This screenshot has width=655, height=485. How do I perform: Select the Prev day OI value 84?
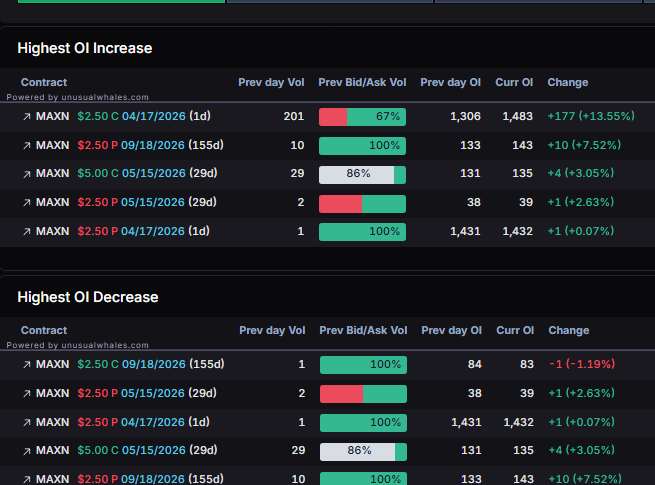[475, 364]
